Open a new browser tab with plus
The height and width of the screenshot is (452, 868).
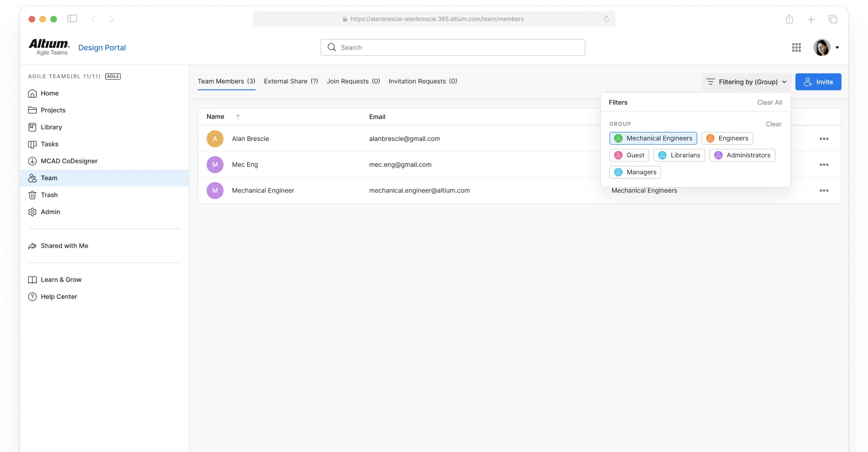811,19
